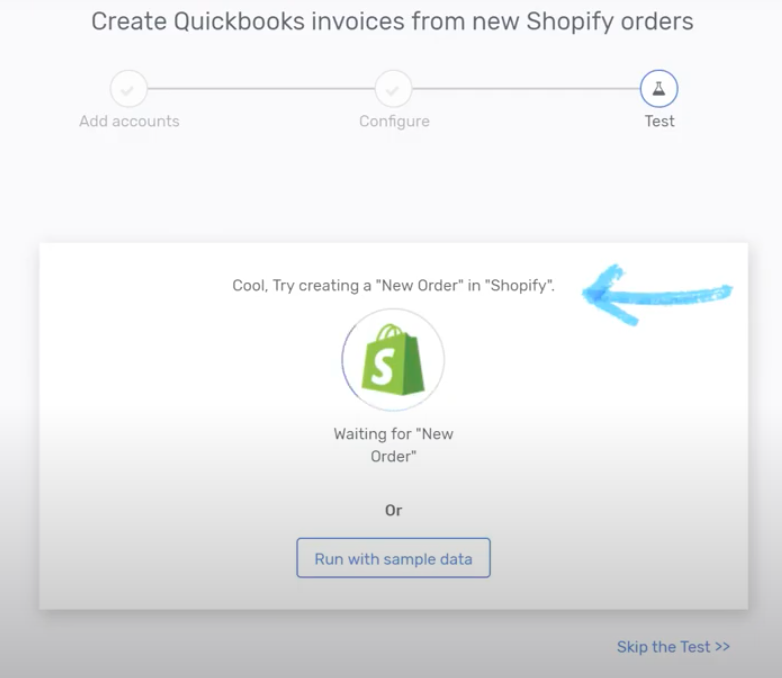
Task: Select the "Test" step label
Action: click(659, 121)
